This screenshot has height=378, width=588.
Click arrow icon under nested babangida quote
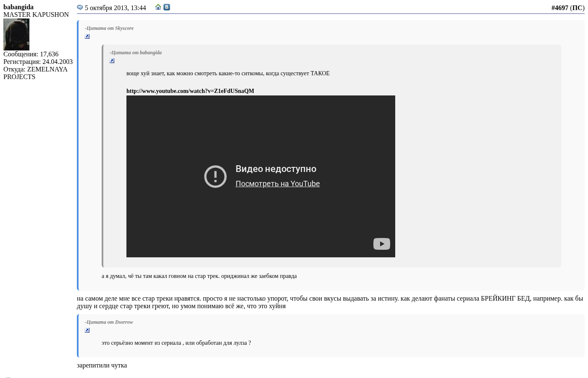pyautogui.click(x=112, y=61)
